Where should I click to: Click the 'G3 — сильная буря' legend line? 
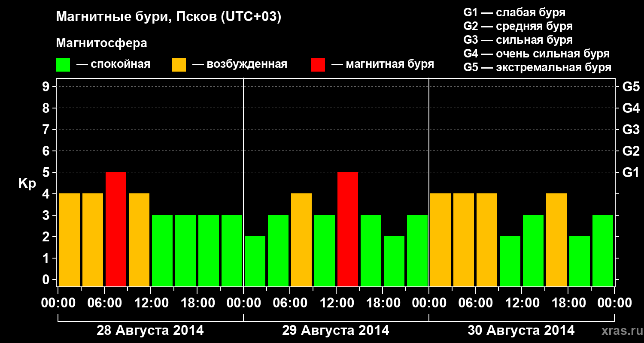(x=518, y=40)
